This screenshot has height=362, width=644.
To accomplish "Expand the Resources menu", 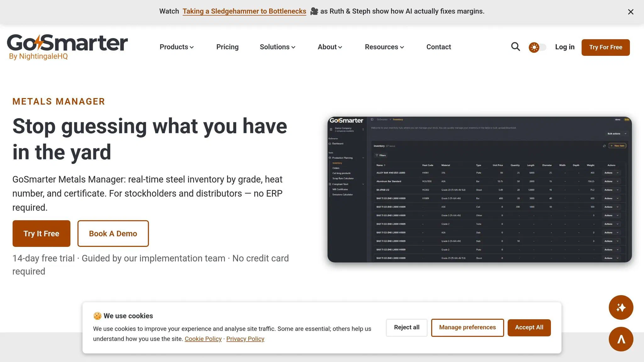I will tap(384, 47).
